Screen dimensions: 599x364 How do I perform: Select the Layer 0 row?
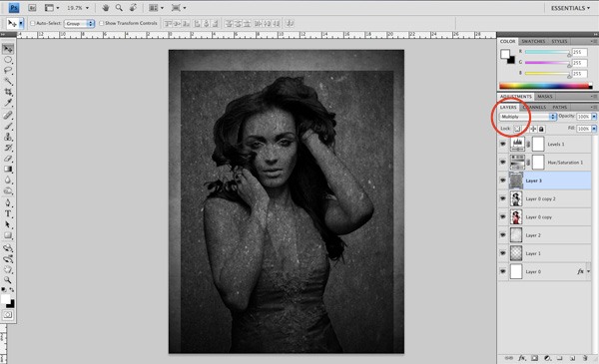(x=545, y=271)
